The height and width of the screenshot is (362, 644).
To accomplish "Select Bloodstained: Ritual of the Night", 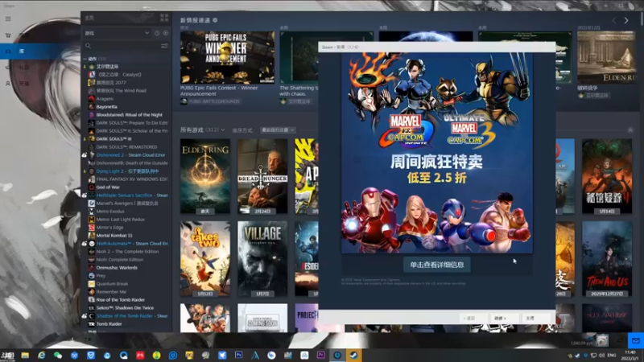I will point(129,115).
